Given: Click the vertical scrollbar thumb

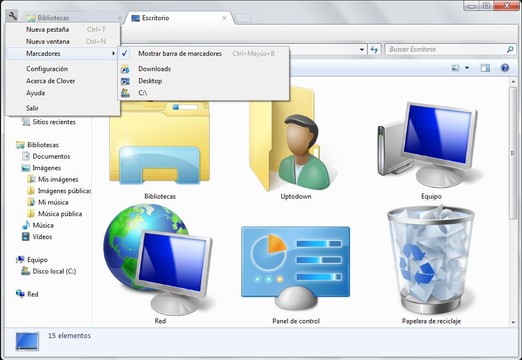Looking at the screenshot, I should tap(512, 153).
